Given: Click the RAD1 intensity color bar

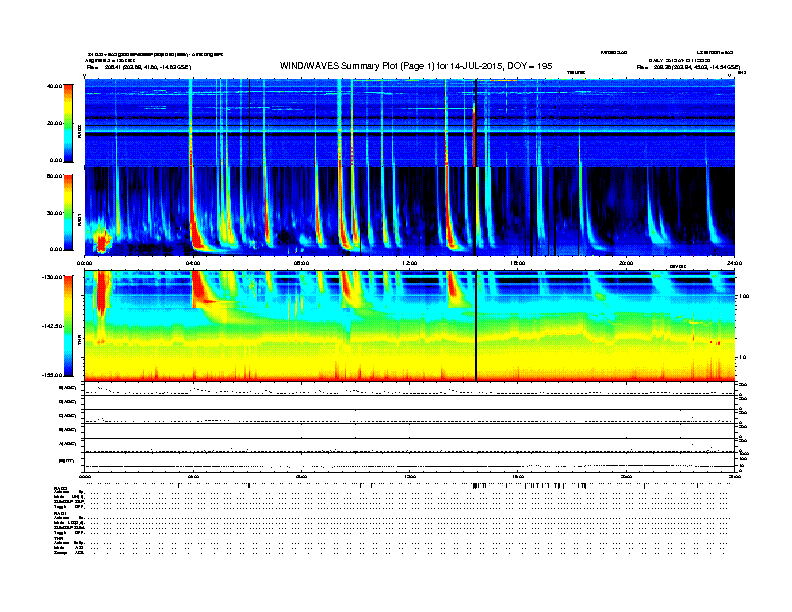Looking at the screenshot, I should [68, 213].
